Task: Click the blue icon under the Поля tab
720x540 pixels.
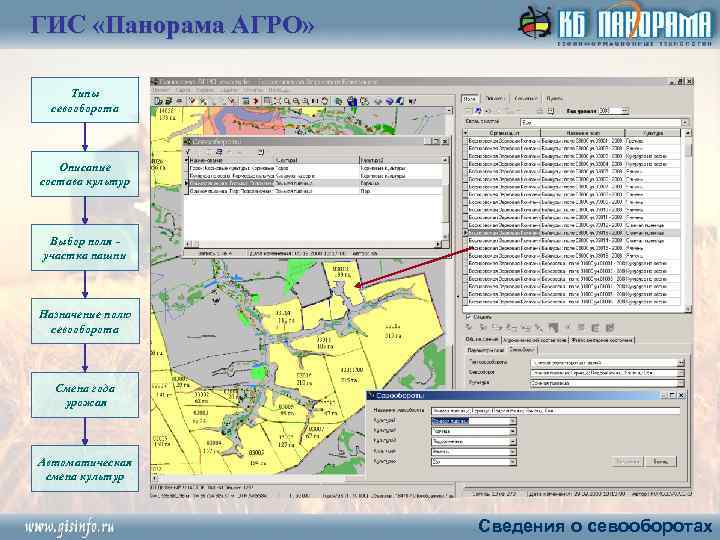Action: (478, 111)
